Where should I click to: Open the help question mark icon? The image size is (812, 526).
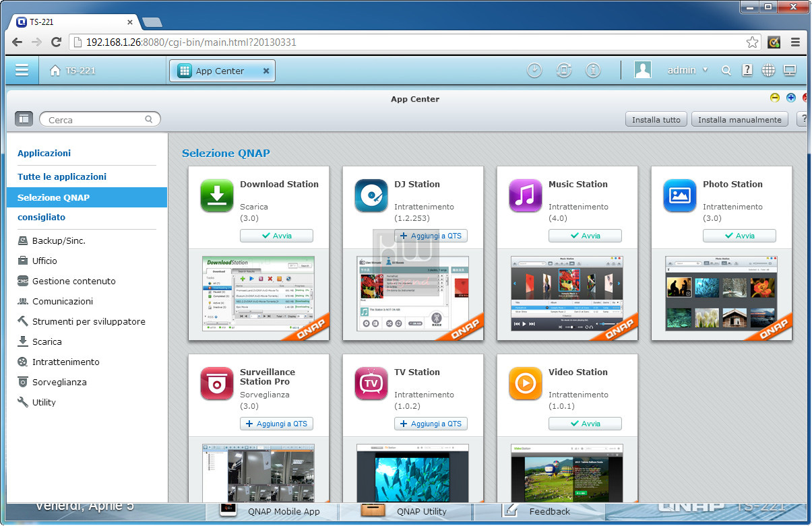pos(747,70)
